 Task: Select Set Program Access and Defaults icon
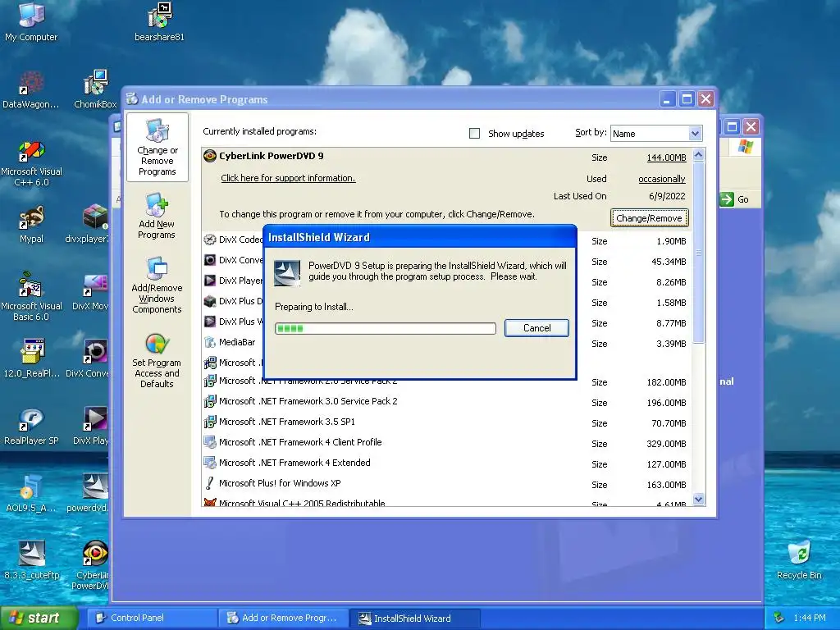(157, 359)
